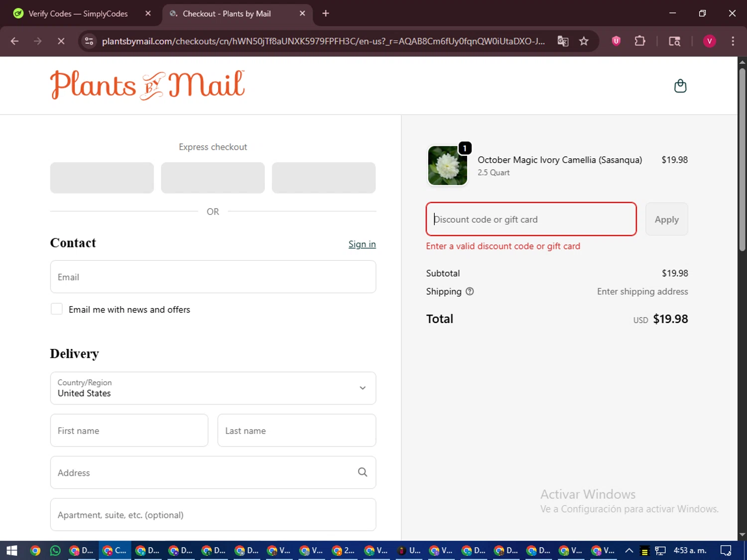
Task: Click the Delivery heading
Action: pyautogui.click(x=75, y=354)
